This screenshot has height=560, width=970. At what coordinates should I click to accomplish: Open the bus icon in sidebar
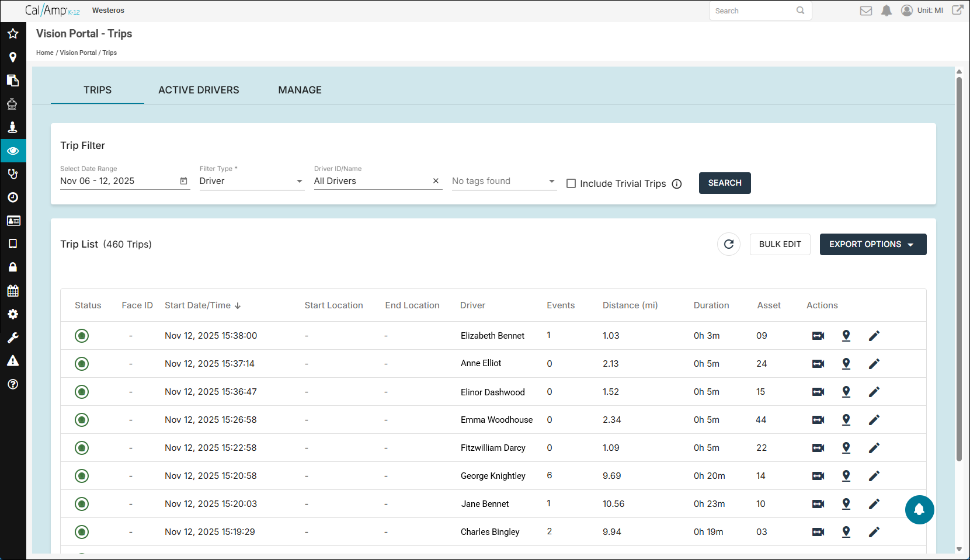(x=13, y=104)
